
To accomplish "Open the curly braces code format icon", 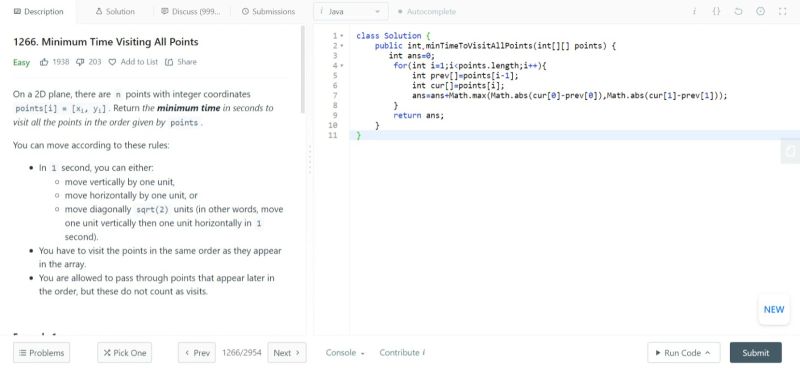I will coord(716,11).
